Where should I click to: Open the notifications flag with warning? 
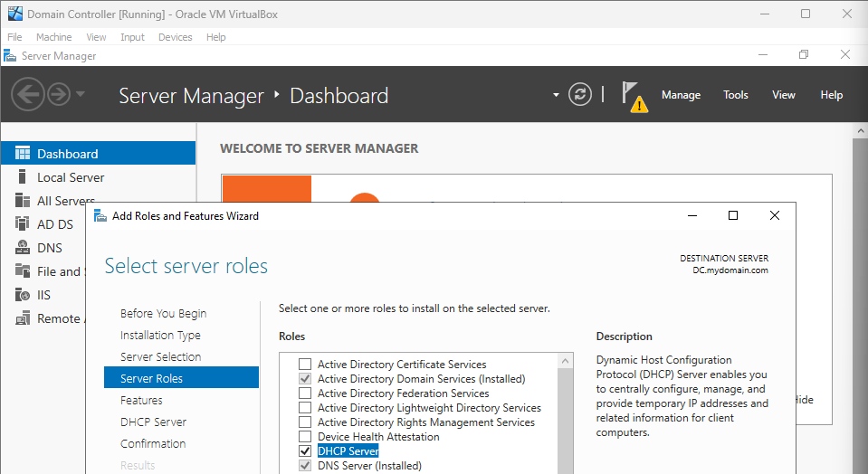click(x=634, y=95)
